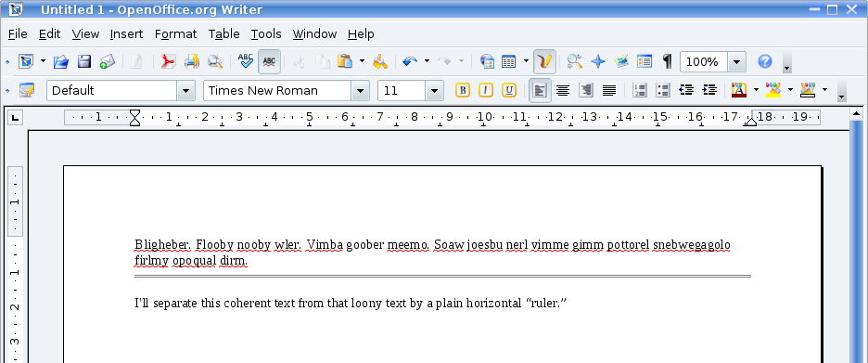Select the Format Paintbrush tool
Screen dimensions: 868x363
tap(380, 61)
